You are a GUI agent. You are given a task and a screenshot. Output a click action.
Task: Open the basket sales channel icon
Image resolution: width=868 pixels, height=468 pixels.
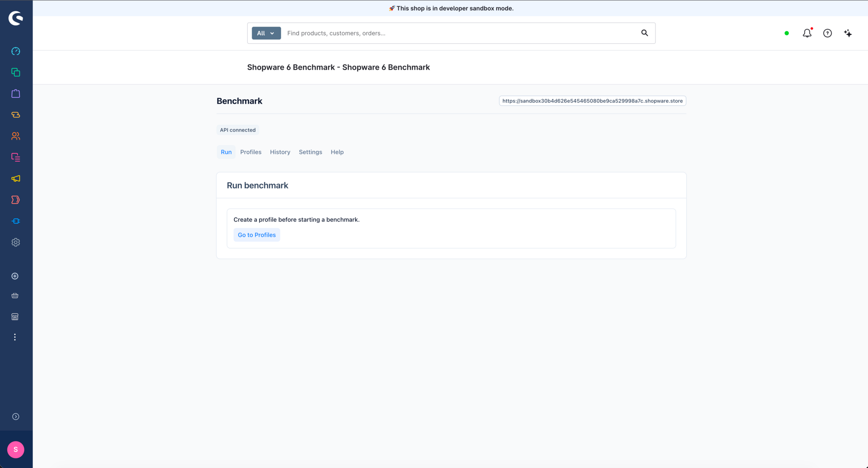(15, 296)
